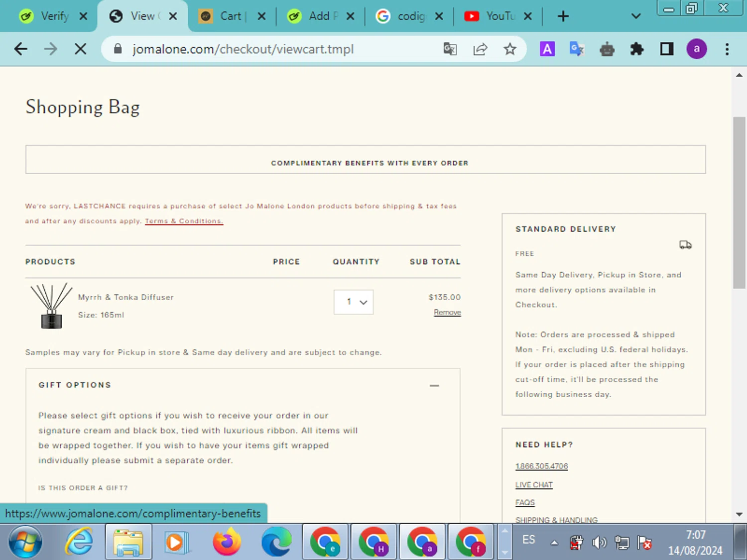The image size is (747, 560).
Task: Open the FAQS link
Action: coord(525,503)
